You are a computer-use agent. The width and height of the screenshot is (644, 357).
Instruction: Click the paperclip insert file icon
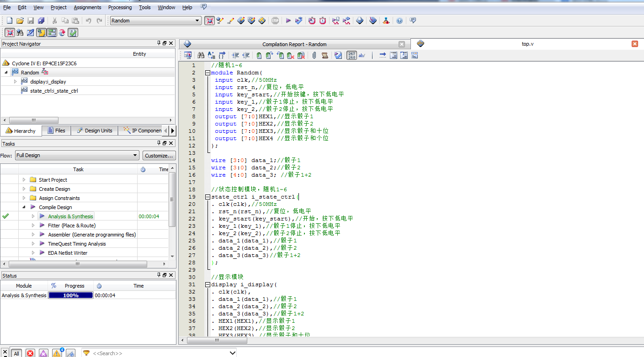point(314,55)
